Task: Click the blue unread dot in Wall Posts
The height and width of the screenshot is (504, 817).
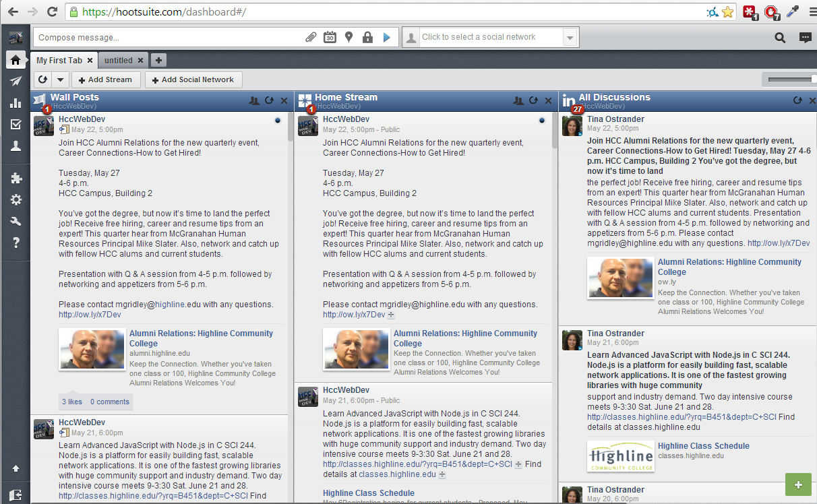Action: click(x=278, y=121)
